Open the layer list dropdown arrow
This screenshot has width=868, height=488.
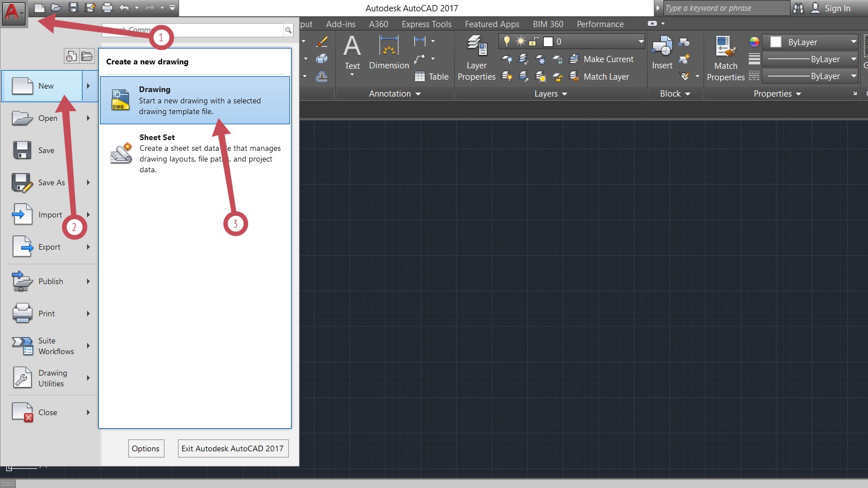[x=641, y=41]
